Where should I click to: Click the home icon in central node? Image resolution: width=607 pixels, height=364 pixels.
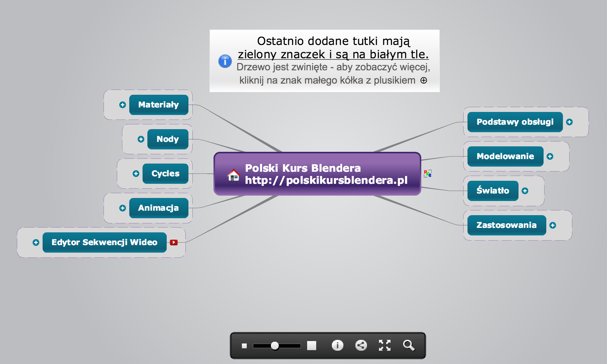coord(233,175)
